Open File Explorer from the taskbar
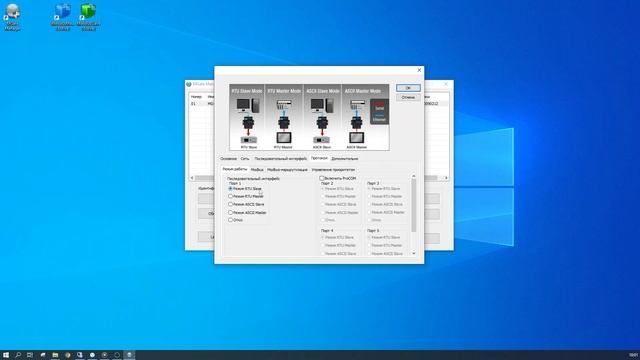The image size is (640, 360). 55,355
